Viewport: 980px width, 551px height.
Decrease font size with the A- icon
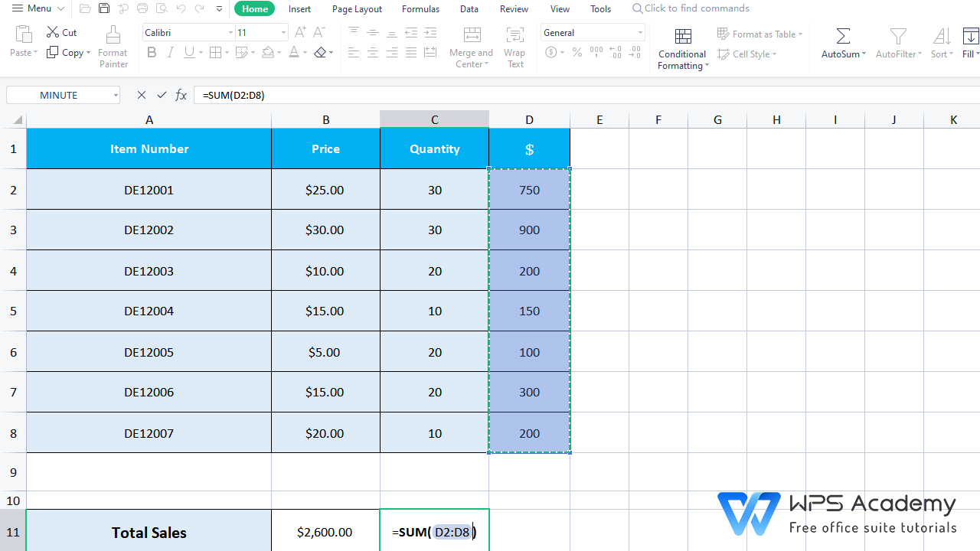pos(319,32)
